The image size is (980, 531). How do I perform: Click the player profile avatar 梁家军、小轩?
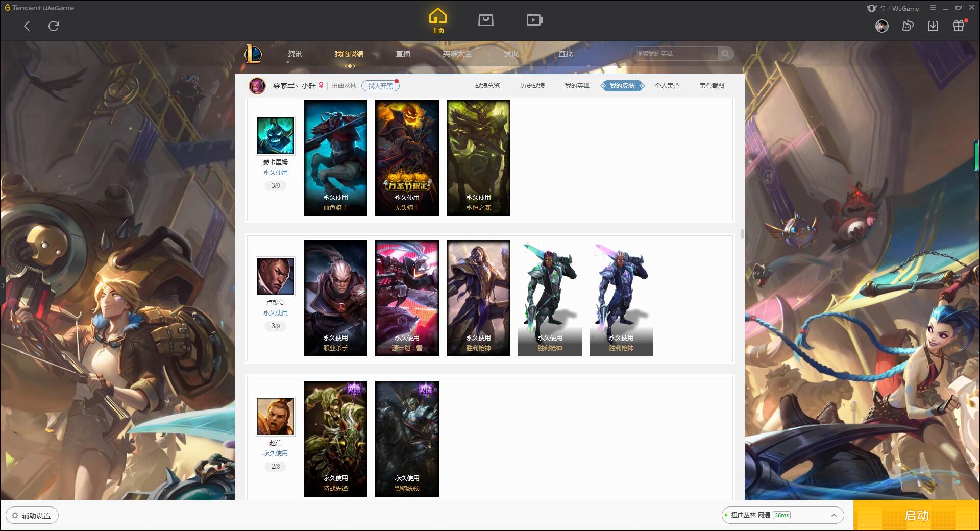coord(257,86)
